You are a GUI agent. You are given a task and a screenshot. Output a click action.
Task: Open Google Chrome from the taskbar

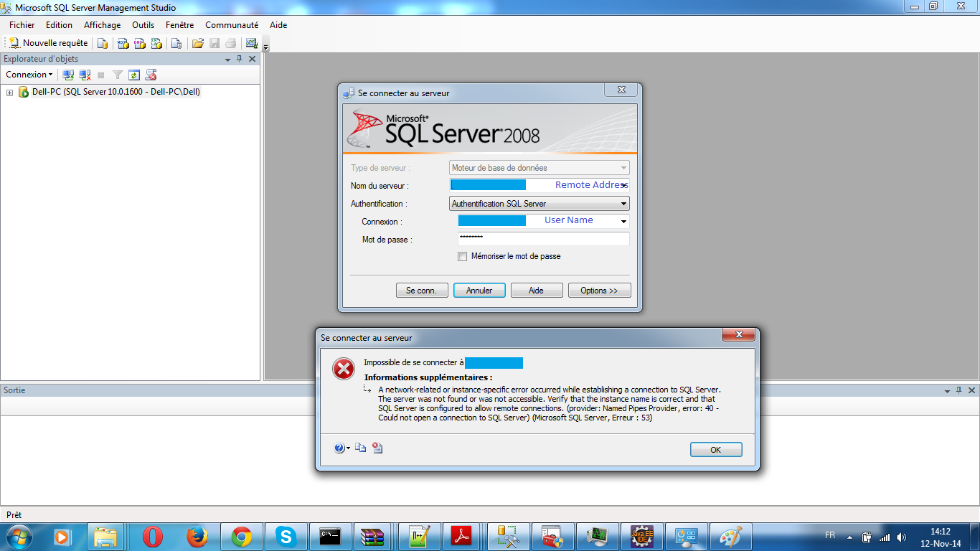[x=241, y=537]
